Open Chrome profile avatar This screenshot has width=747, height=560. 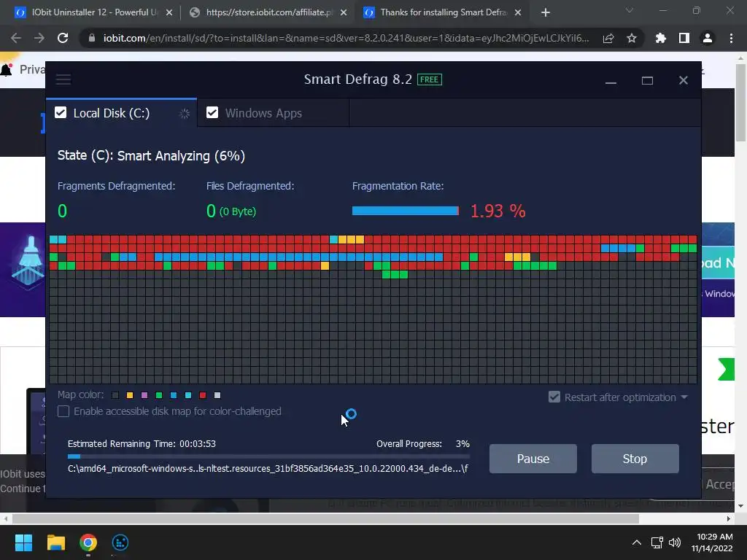click(x=708, y=38)
